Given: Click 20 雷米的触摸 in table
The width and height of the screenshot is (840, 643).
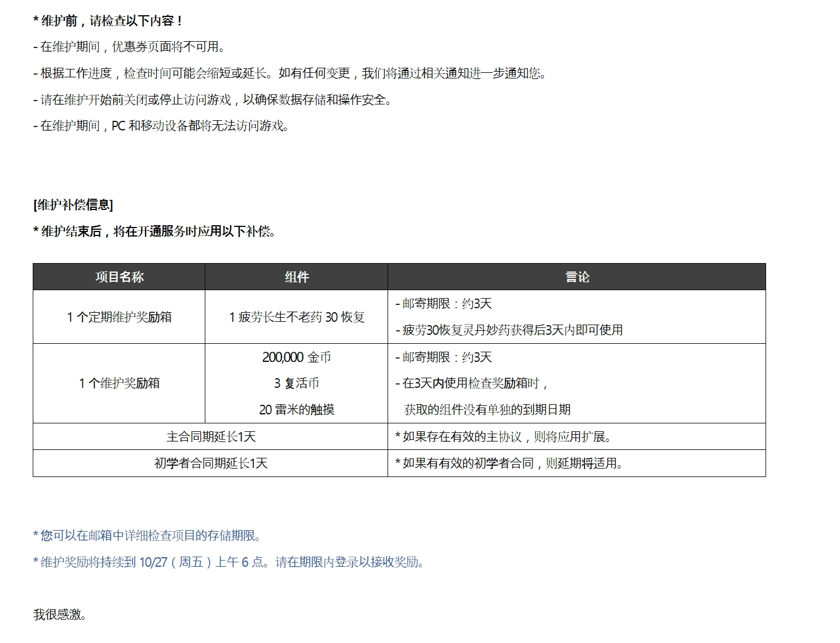Looking at the screenshot, I should pyautogui.click(x=297, y=410).
